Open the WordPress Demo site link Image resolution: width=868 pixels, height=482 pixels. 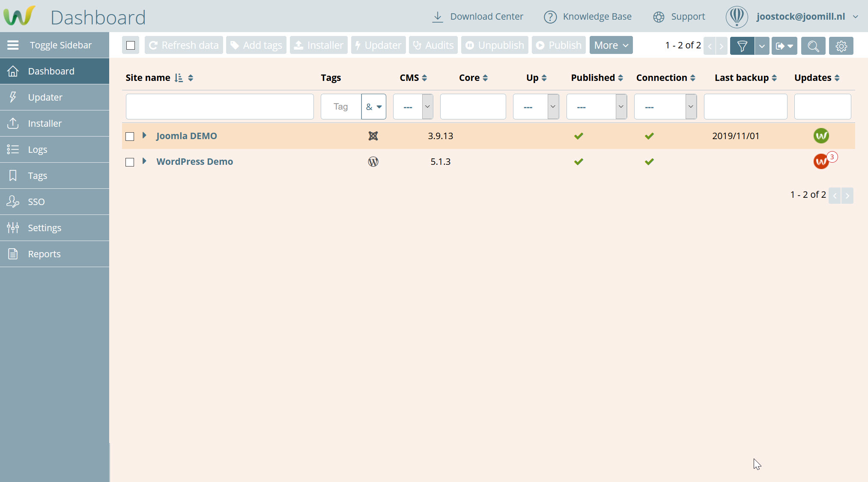(x=194, y=161)
